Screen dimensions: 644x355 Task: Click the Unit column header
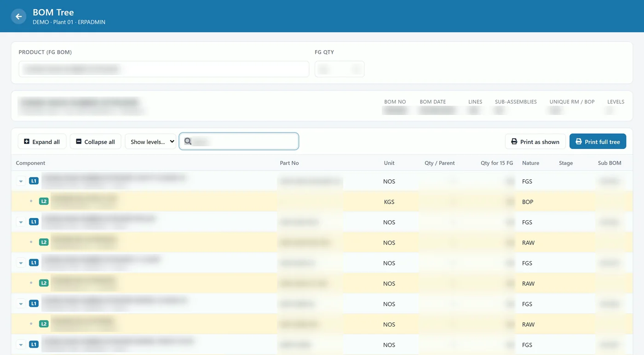[389, 163]
